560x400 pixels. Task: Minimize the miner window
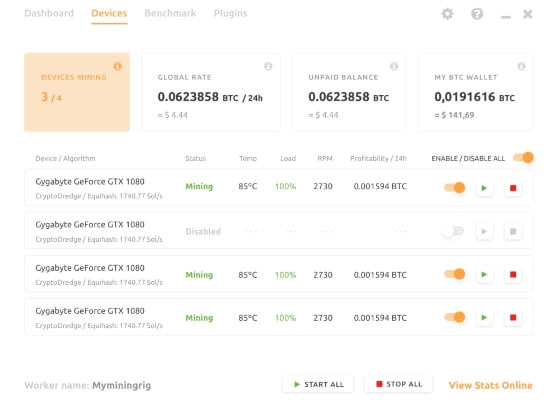click(x=505, y=16)
